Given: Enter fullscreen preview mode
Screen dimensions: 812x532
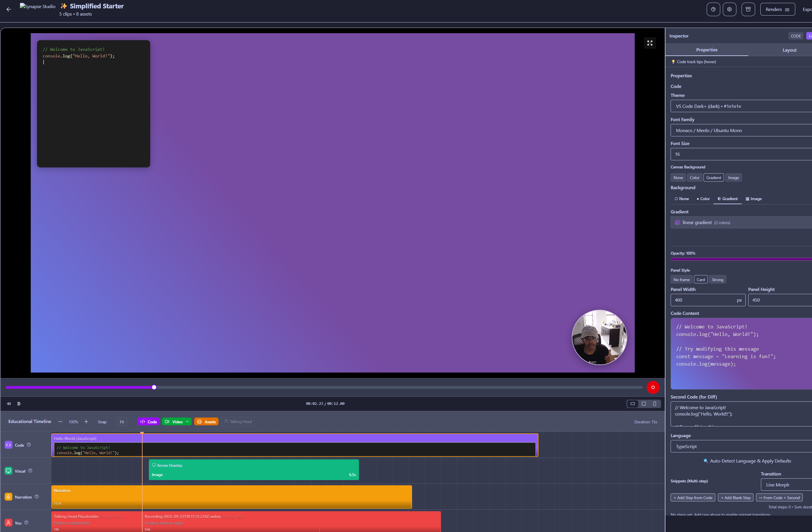Looking at the screenshot, I should click(x=649, y=43).
